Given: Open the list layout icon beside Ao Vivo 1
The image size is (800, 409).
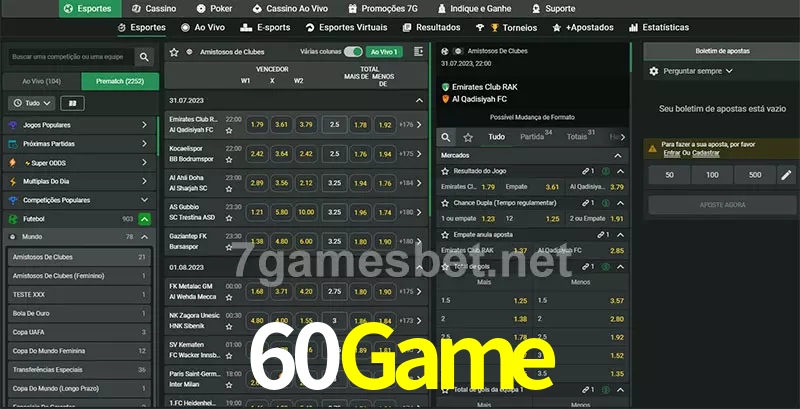Looking at the screenshot, I should pyautogui.click(x=418, y=52).
